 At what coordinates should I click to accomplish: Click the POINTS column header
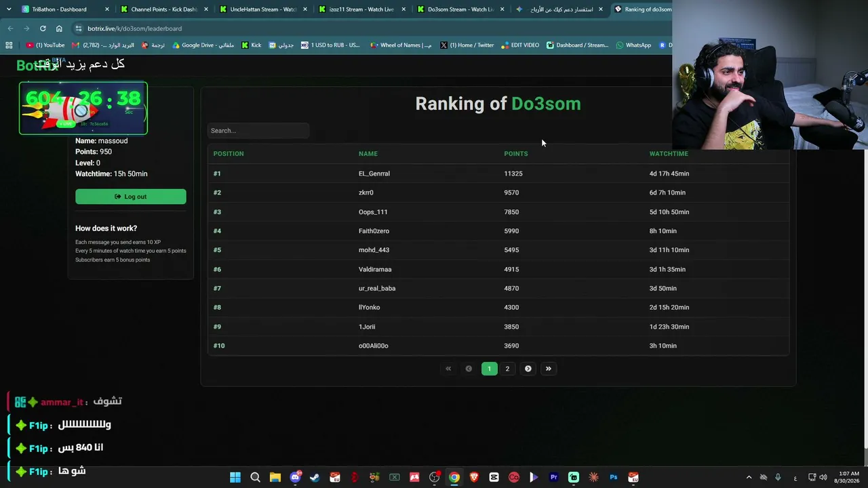[x=516, y=154]
